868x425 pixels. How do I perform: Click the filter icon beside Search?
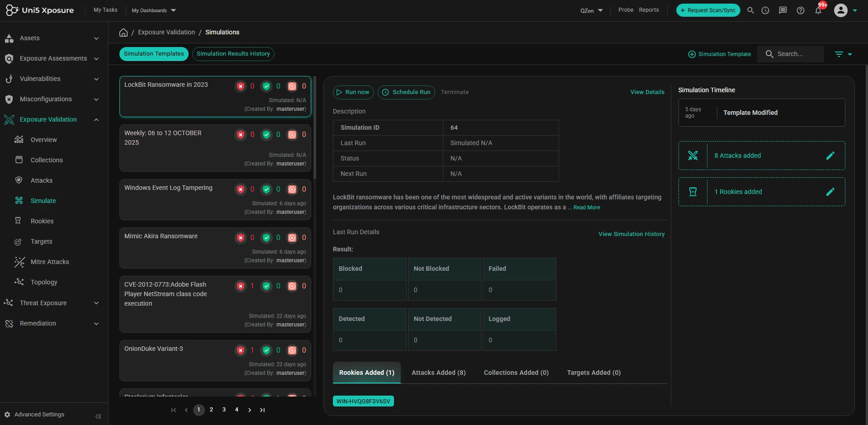(839, 54)
